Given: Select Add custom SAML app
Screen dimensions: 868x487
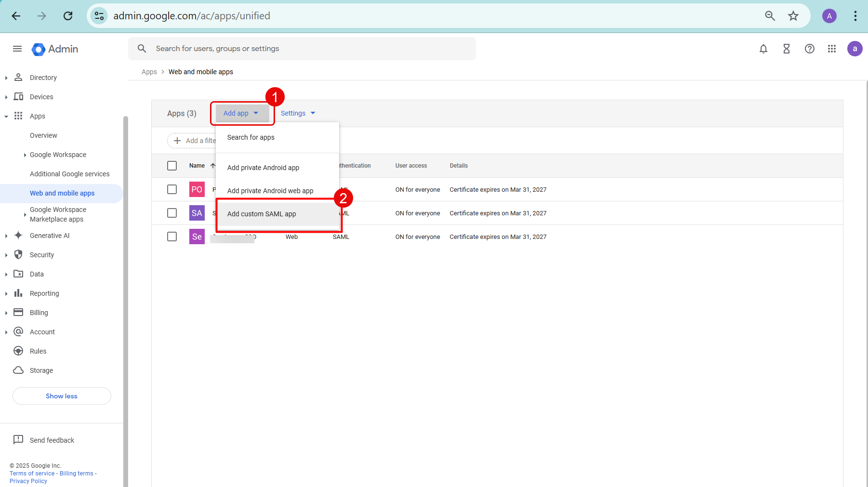Looking at the screenshot, I should point(262,214).
